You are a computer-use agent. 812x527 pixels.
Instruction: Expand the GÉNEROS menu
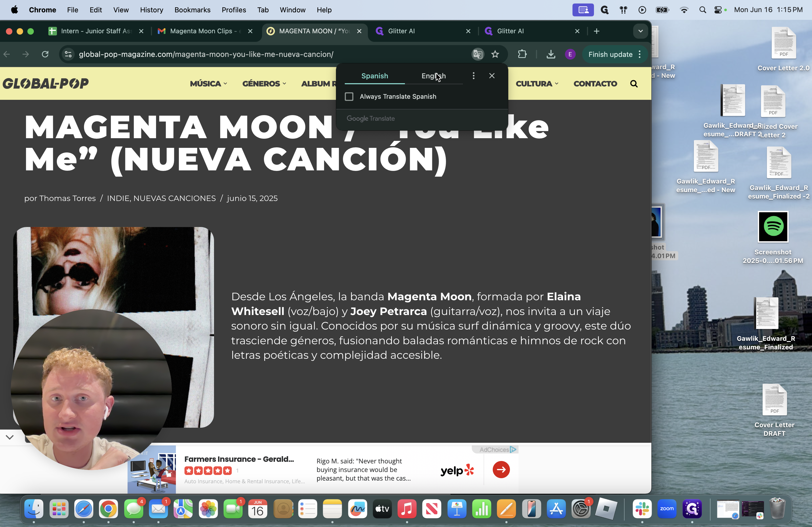click(264, 83)
